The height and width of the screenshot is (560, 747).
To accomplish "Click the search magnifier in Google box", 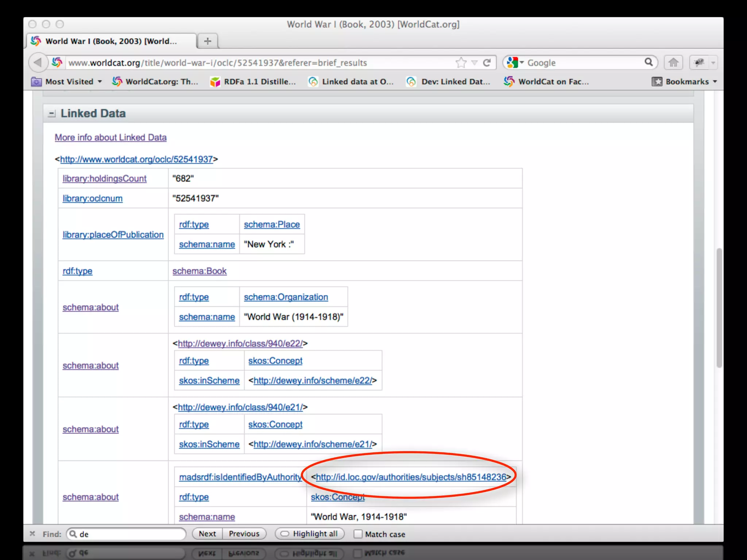I will (x=648, y=62).
